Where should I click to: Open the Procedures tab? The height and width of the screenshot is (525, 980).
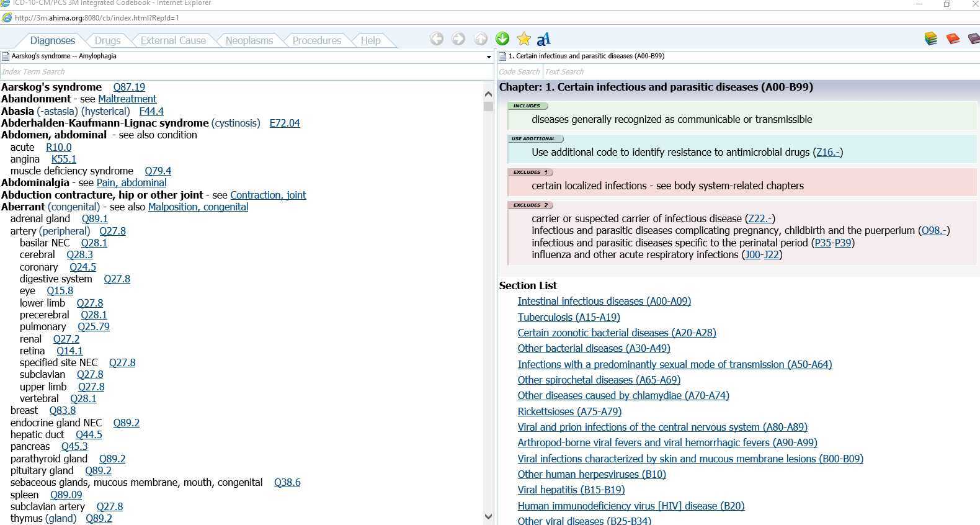point(316,40)
